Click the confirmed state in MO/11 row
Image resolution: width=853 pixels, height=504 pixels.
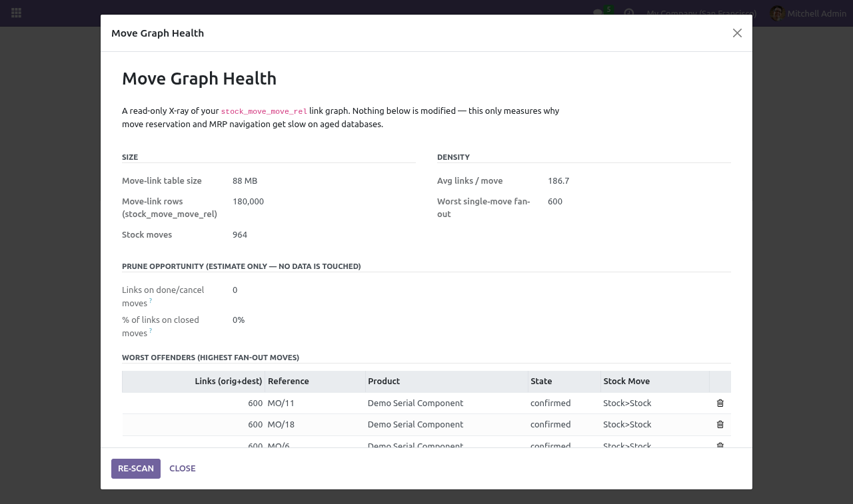click(550, 403)
